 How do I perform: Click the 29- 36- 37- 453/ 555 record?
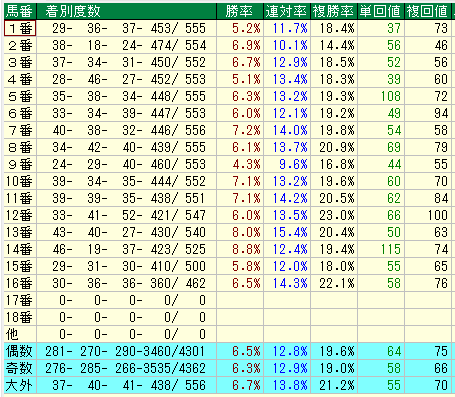129,28
